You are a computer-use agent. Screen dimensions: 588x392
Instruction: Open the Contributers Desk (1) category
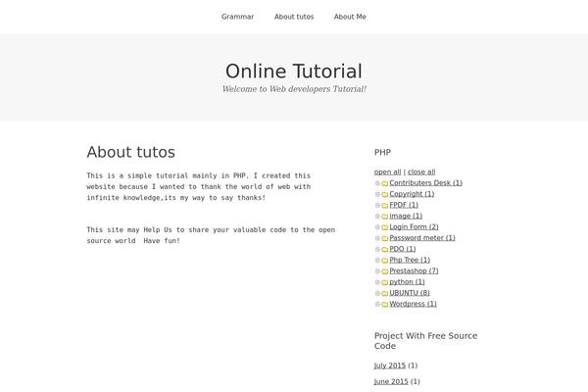(425, 182)
